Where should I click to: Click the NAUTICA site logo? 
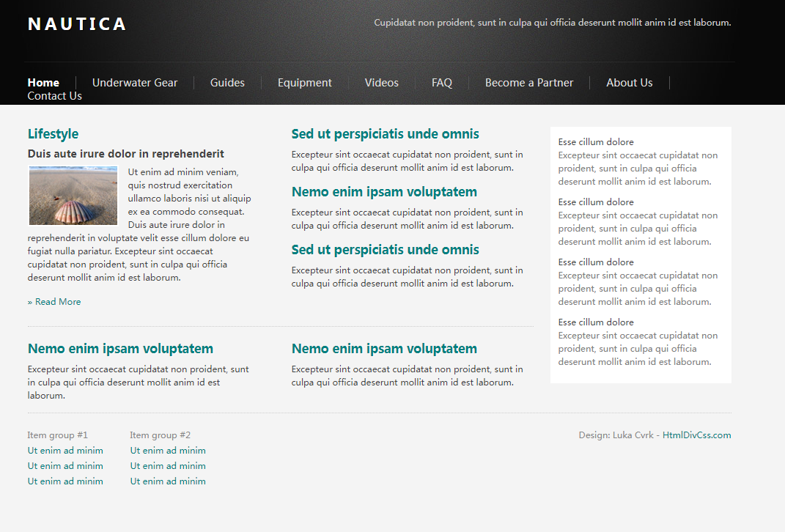click(77, 24)
